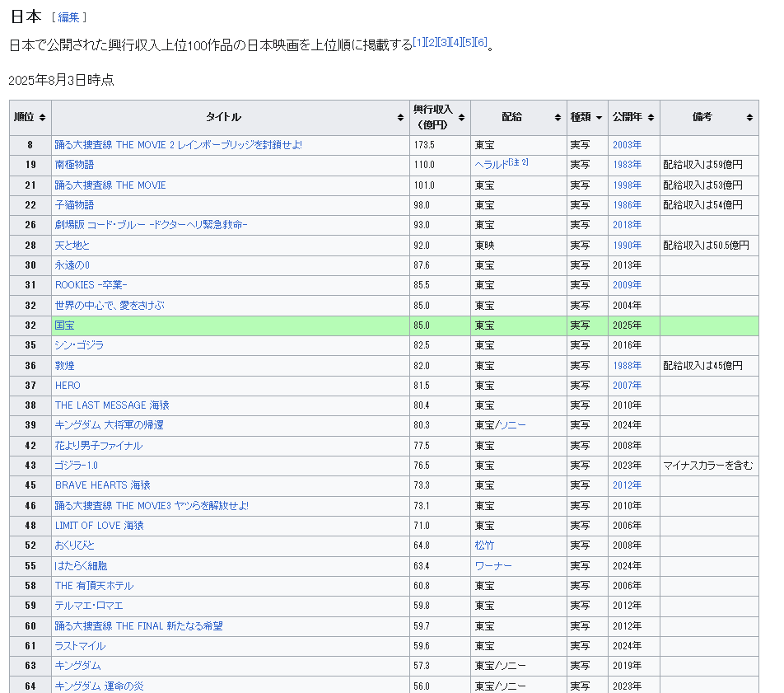
Task: Open おくりびと movie page
Action: (75, 546)
